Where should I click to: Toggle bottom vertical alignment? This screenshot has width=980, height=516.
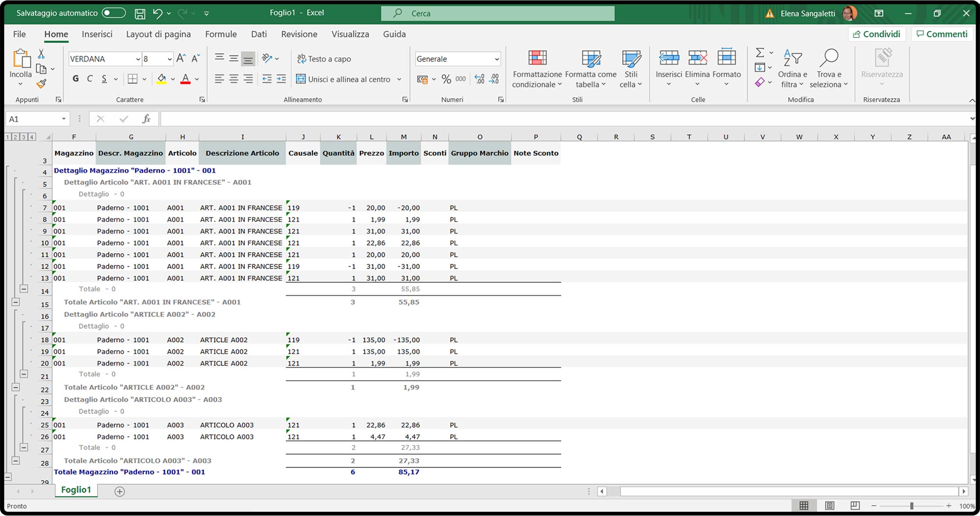point(248,59)
